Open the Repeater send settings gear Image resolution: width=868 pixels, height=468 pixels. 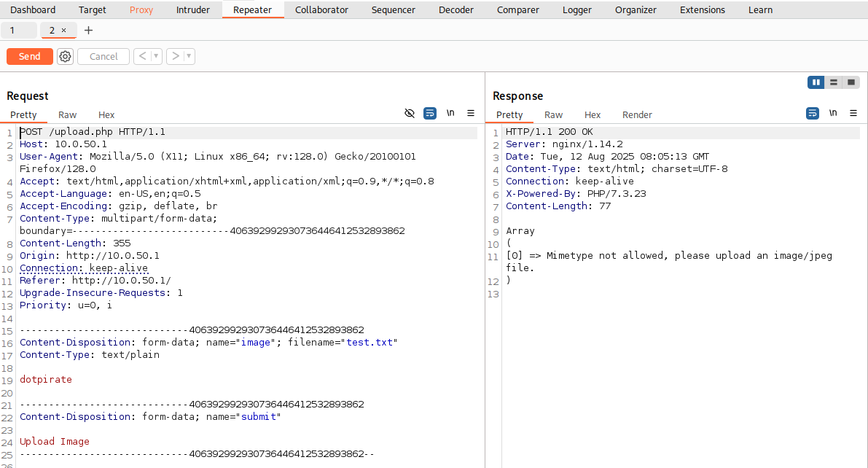(66, 57)
